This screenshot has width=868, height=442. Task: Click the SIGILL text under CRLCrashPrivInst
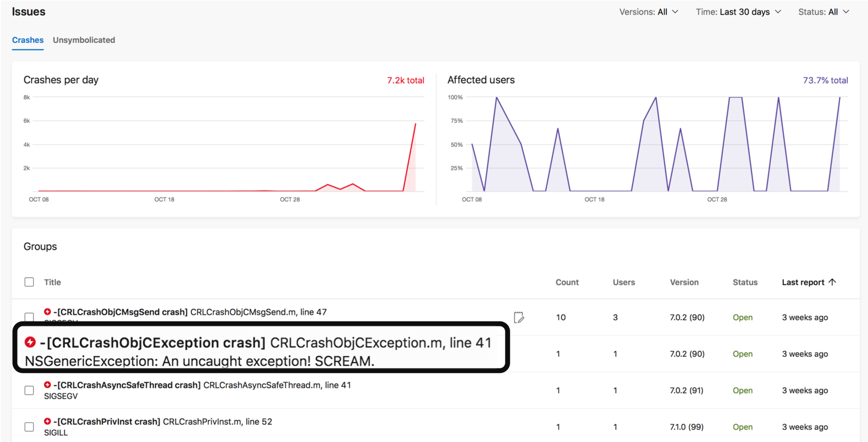(56, 433)
